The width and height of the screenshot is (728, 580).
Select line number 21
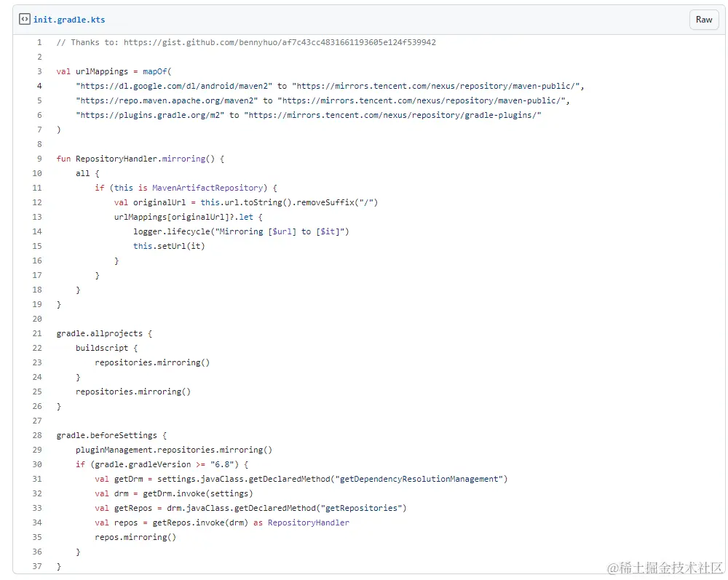tap(37, 333)
